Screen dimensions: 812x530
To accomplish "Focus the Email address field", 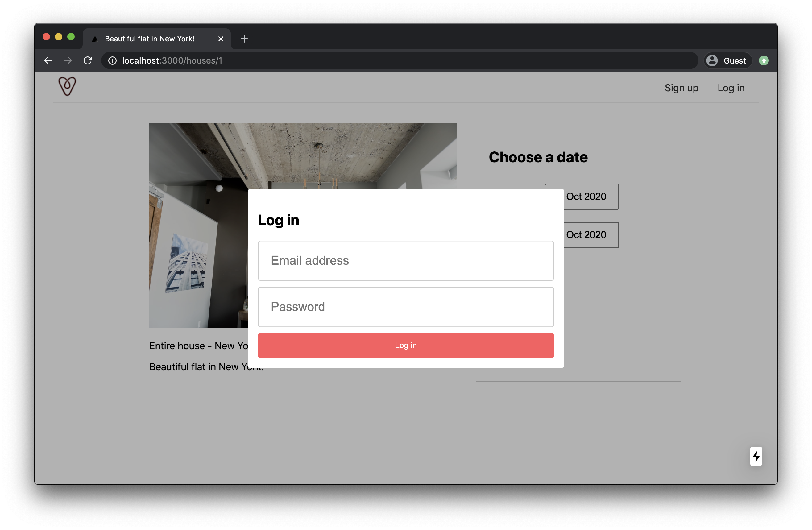I will click(x=405, y=261).
